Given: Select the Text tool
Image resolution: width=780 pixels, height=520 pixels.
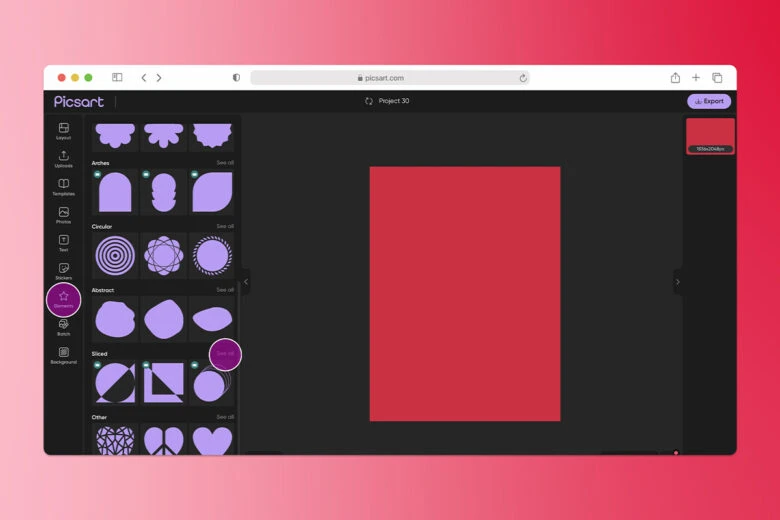Looking at the screenshot, I should coord(63,242).
